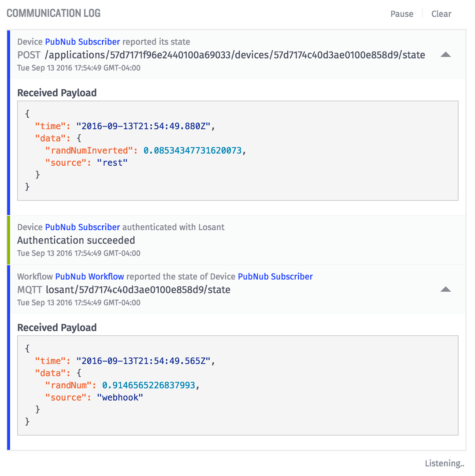Pause the communication log
The height and width of the screenshot is (476, 475).
click(x=402, y=14)
